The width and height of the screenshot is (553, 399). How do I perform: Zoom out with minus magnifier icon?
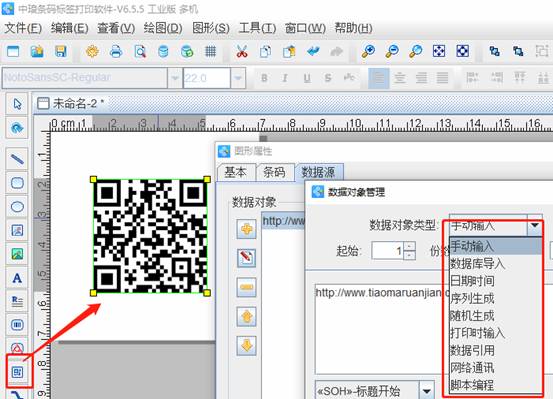click(x=392, y=52)
